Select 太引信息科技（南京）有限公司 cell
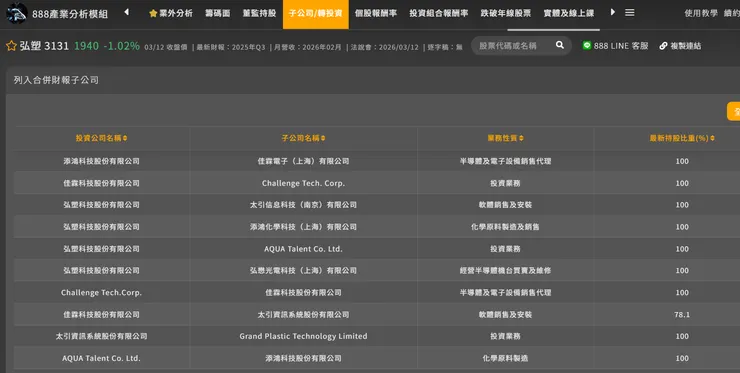 (303, 205)
